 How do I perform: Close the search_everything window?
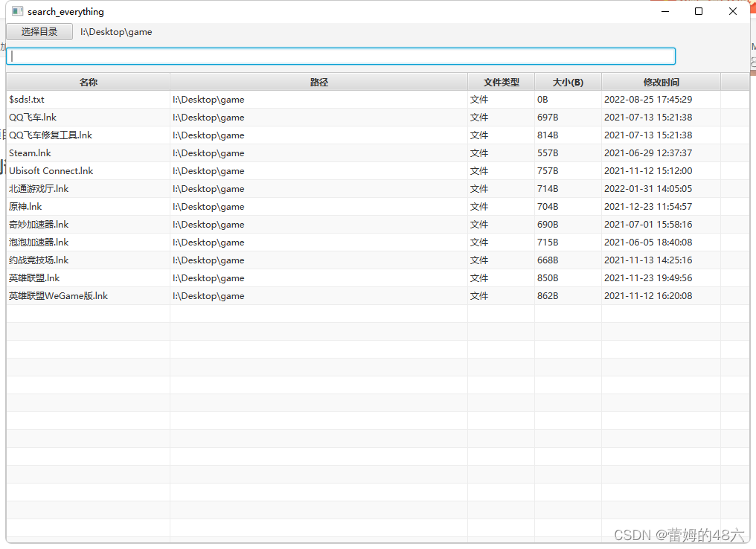coord(733,11)
